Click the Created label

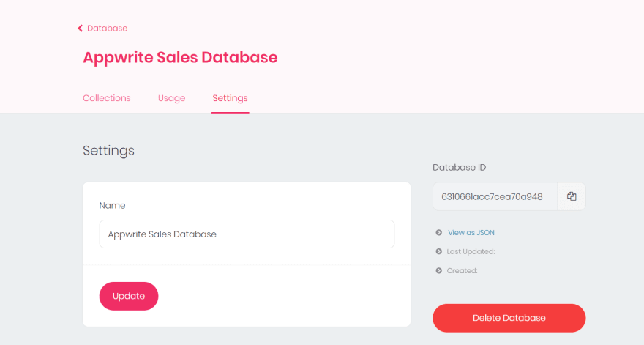(x=462, y=270)
